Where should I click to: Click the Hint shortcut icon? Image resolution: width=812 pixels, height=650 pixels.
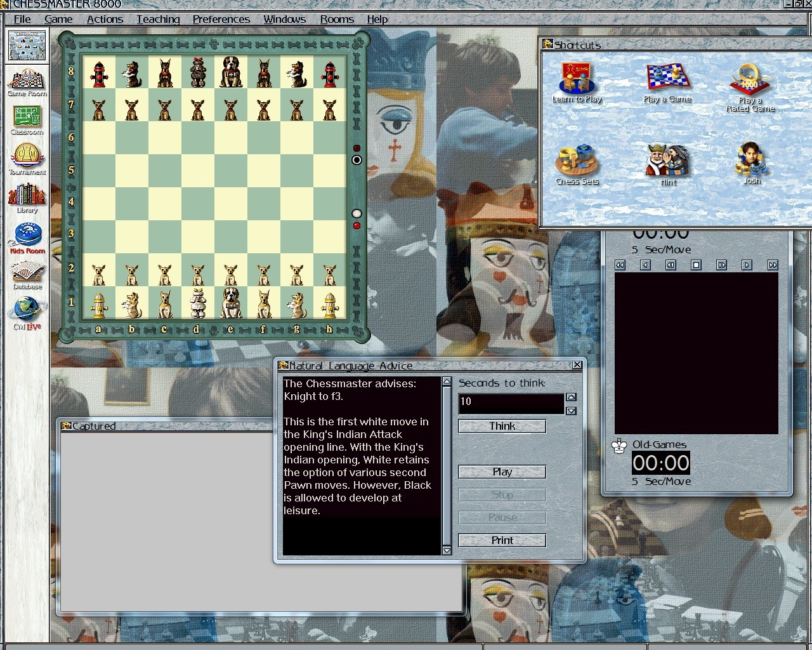(x=667, y=164)
